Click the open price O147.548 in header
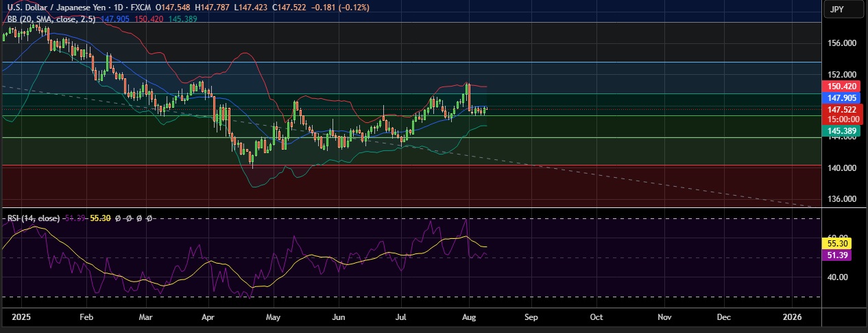Viewport: 868px width, 333px height. click(x=173, y=8)
